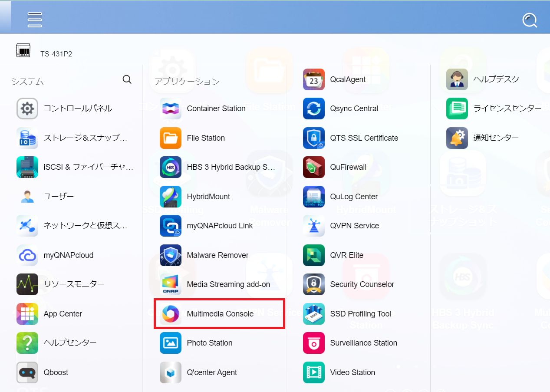Launch the Multimedia Console icon
The width and height of the screenshot is (550, 392).
tap(171, 314)
